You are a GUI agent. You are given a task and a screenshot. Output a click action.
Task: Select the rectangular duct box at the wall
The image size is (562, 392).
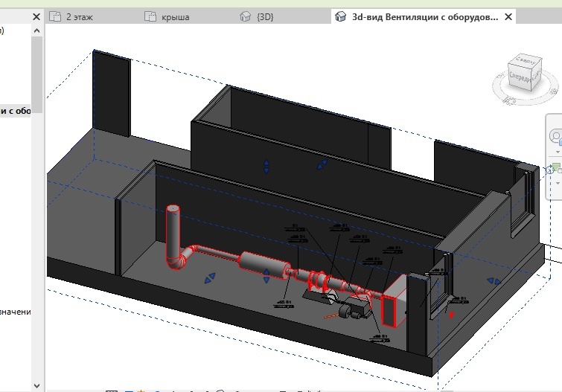pos(394,303)
